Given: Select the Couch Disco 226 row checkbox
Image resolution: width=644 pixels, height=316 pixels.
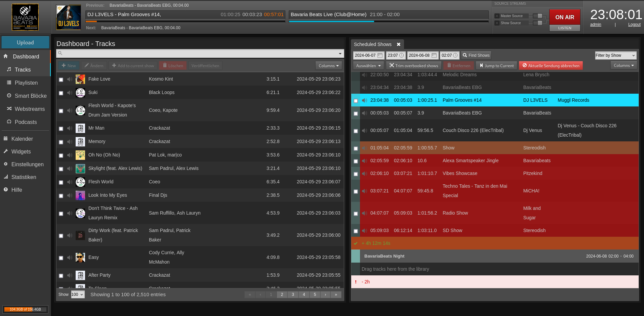Looking at the screenshot, I should pos(356,131).
